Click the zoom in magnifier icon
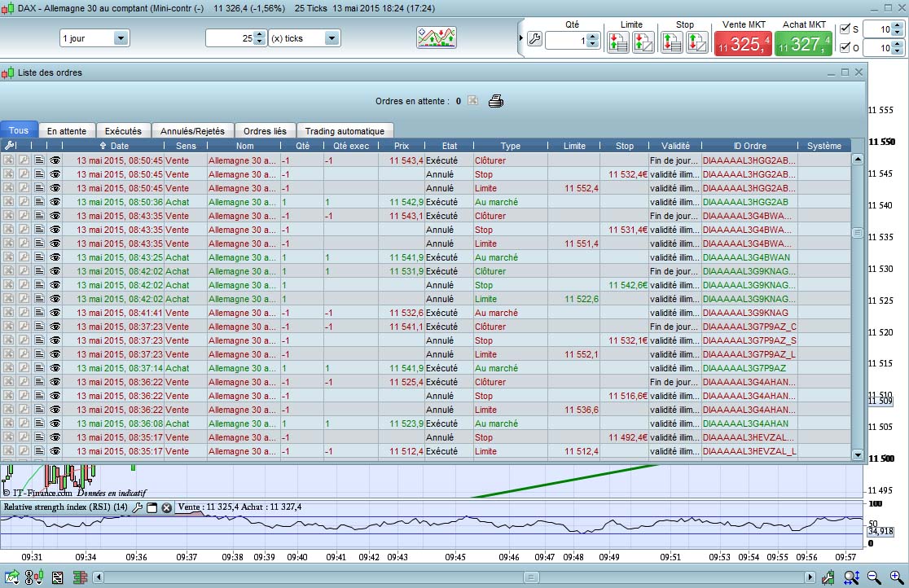 [x=896, y=577]
